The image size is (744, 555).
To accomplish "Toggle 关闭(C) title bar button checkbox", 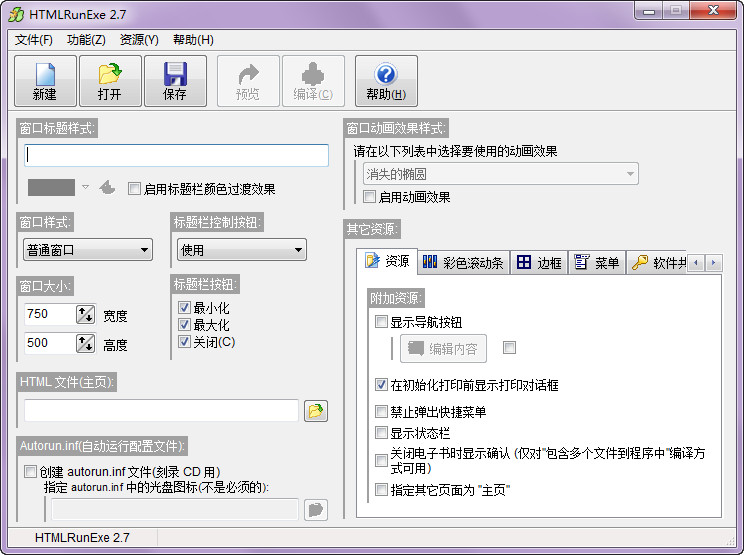I will pos(184,342).
